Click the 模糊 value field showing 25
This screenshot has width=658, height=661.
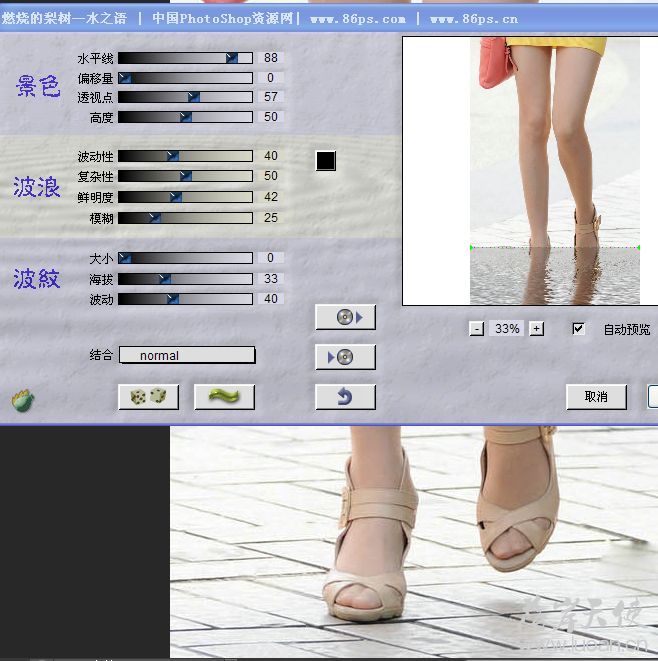pos(271,218)
